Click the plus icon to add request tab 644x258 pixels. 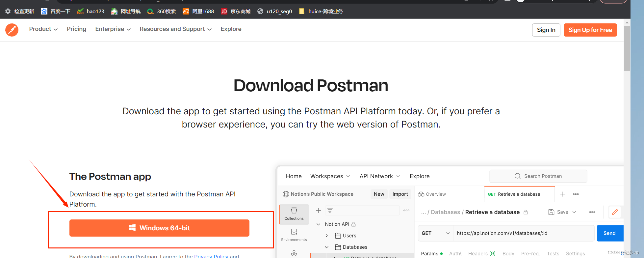[563, 194]
